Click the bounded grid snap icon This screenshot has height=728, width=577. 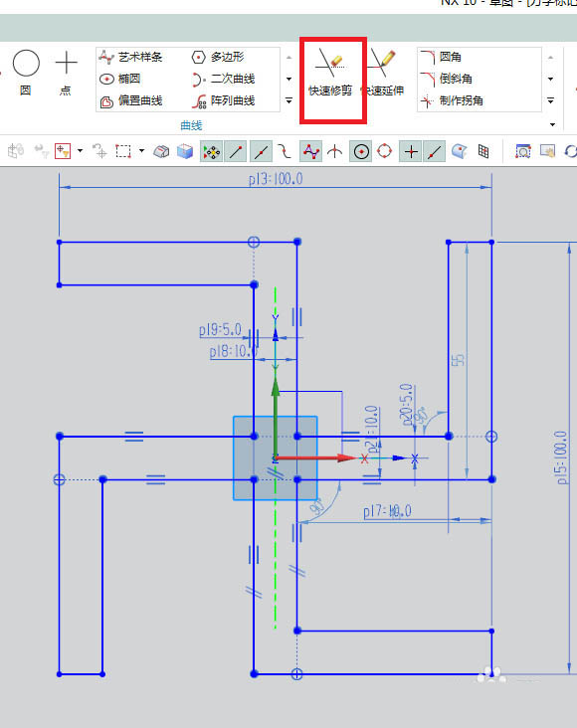coord(483,151)
